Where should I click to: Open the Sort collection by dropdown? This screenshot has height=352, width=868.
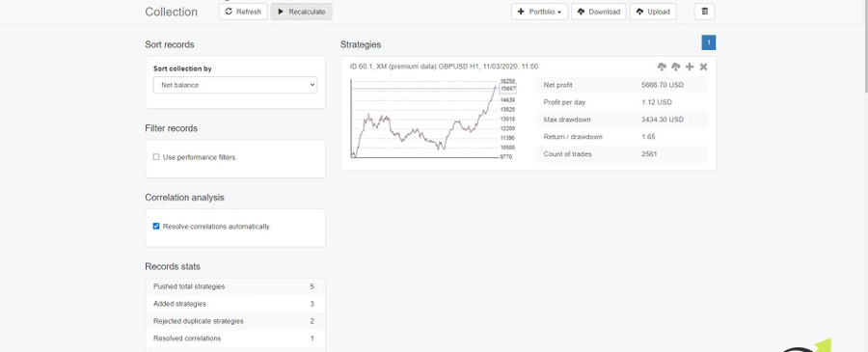click(x=235, y=85)
